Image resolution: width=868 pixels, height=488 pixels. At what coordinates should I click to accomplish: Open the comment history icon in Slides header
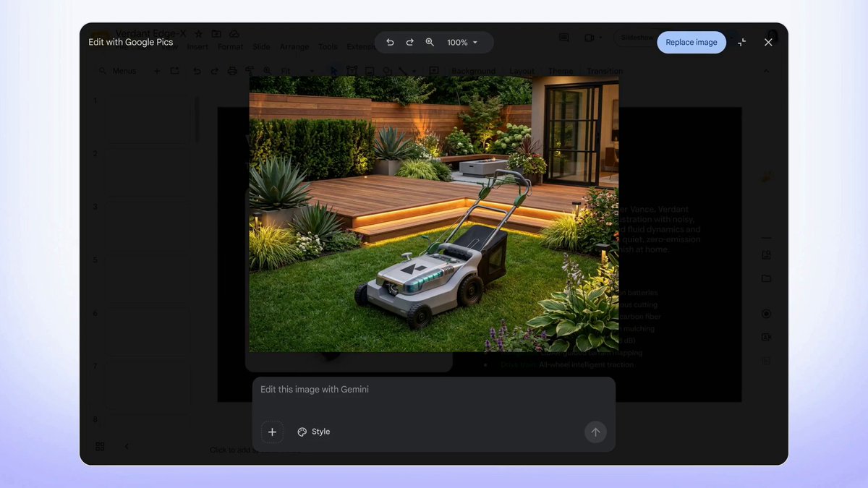(x=564, y=38)
